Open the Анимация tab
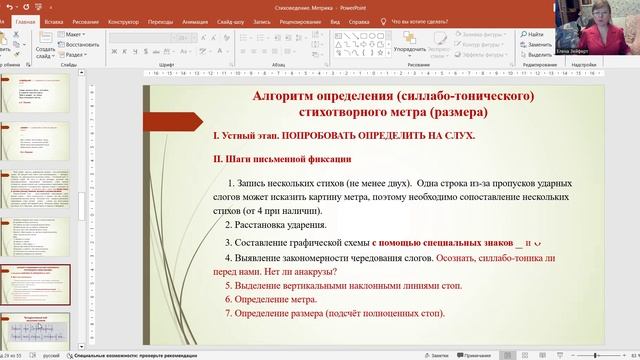The image size is (640, 360). 195,22
